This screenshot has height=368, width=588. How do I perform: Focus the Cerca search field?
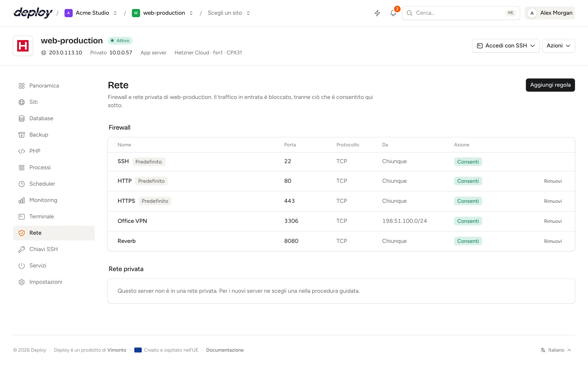coord(461,13)
